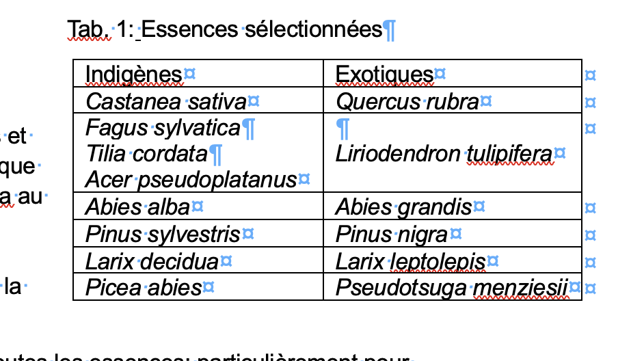Click the 'Abies grandis' cell
The height and width of the screenshot is (361, 644).
[403, 206]
